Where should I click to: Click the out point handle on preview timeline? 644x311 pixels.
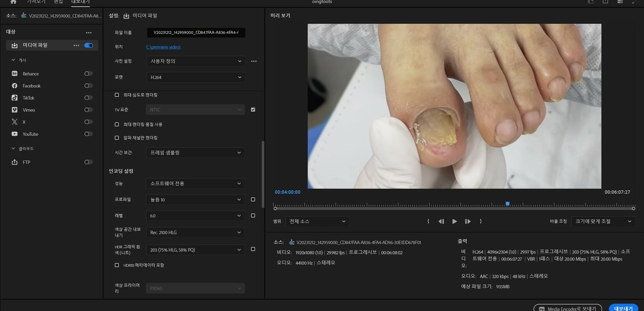pos(634,208)
